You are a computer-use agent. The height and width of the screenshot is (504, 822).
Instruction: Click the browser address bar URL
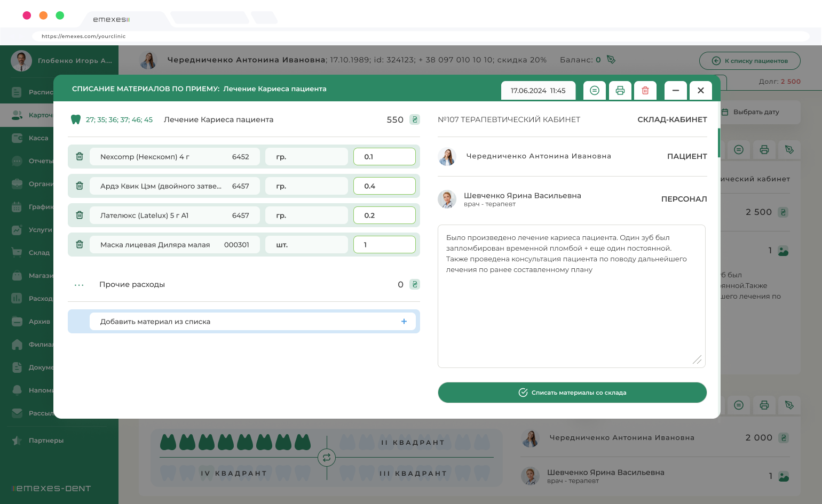click(x=83, y=36)
